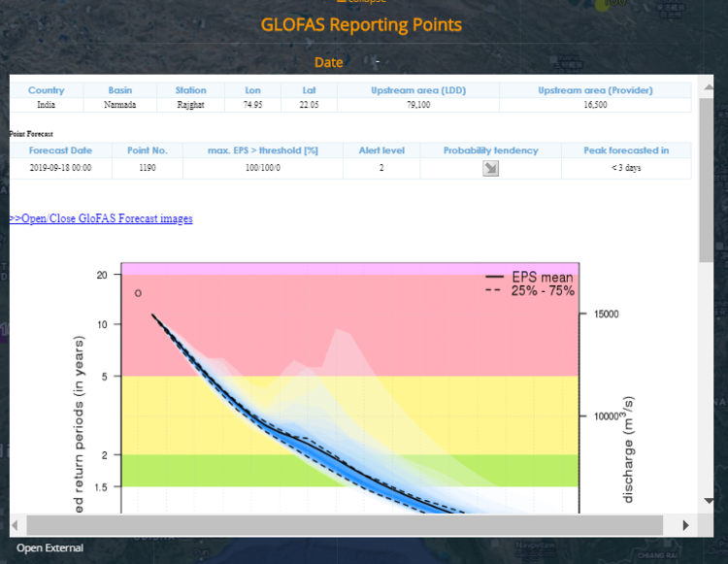Click the Narmada basin cell

(x=119, y=105)
